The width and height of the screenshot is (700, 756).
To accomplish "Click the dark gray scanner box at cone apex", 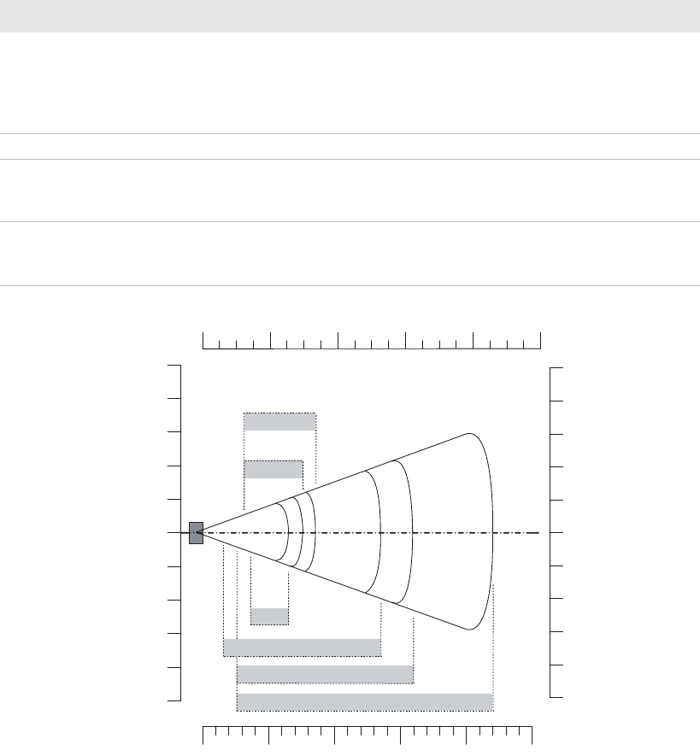I will coord(196,533).
